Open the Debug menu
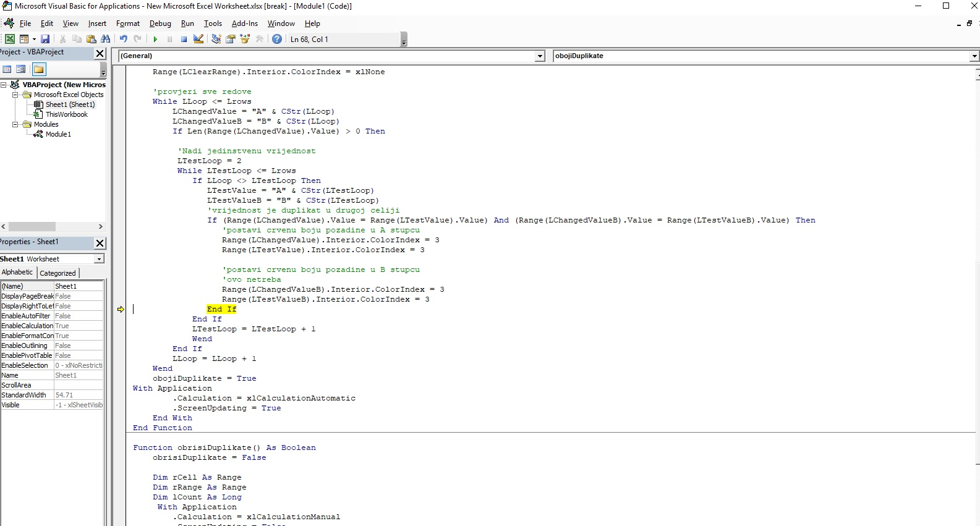Image resolution: width=980 pixels, height=526 pixels. click(x=160, y=23)
